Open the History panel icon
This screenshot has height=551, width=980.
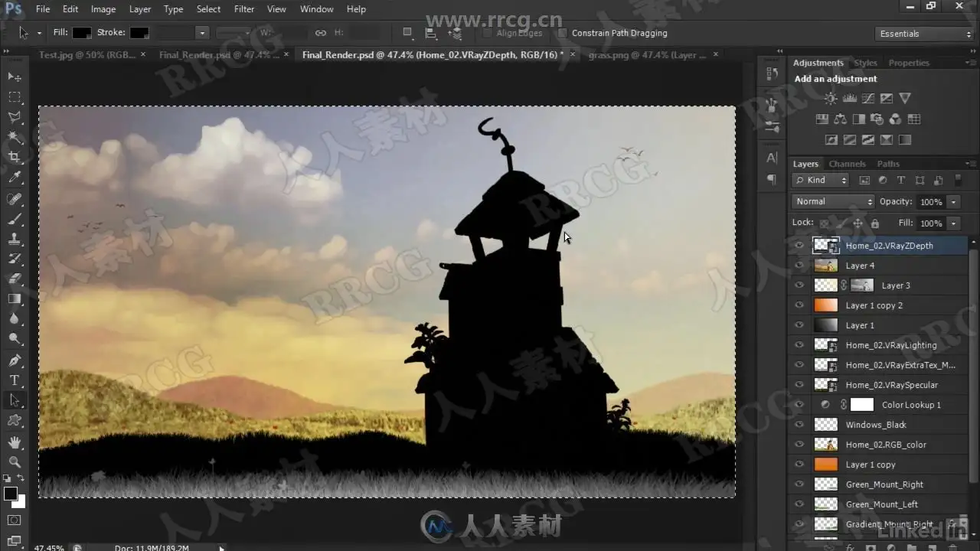(772, 73)
